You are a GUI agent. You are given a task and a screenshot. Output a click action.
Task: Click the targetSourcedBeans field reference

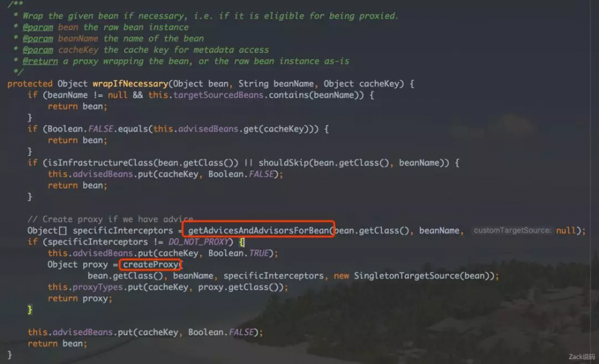(x=218, y=95)
